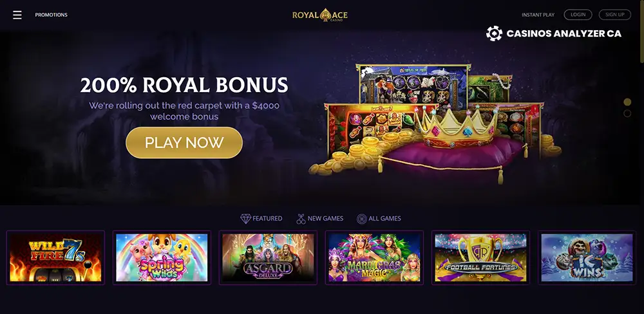This screenshot has width=644, height=314.
Task: Click the cherries New Games icon
Action: point(301,219)
